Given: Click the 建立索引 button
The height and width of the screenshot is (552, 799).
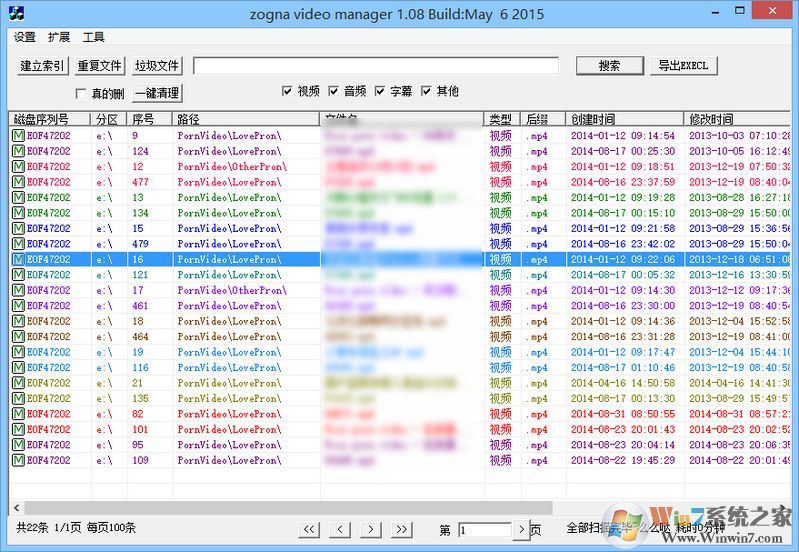Looking at the screenshot, I should pyautogui.click(x=42, y=66).
